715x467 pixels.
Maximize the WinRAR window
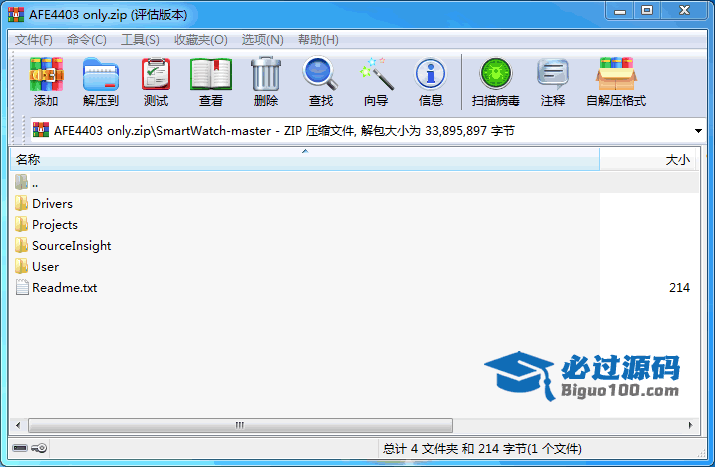[x=647, y=10]
